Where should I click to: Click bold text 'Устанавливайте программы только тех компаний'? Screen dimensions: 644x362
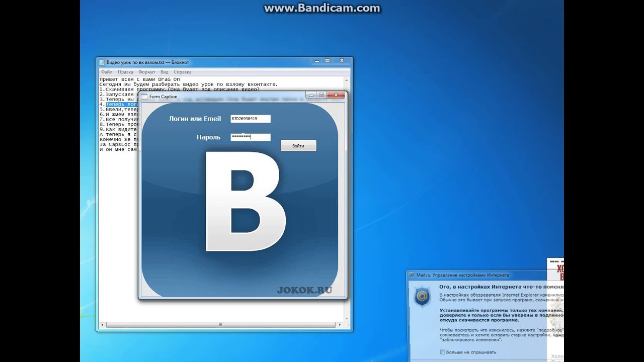502,310
